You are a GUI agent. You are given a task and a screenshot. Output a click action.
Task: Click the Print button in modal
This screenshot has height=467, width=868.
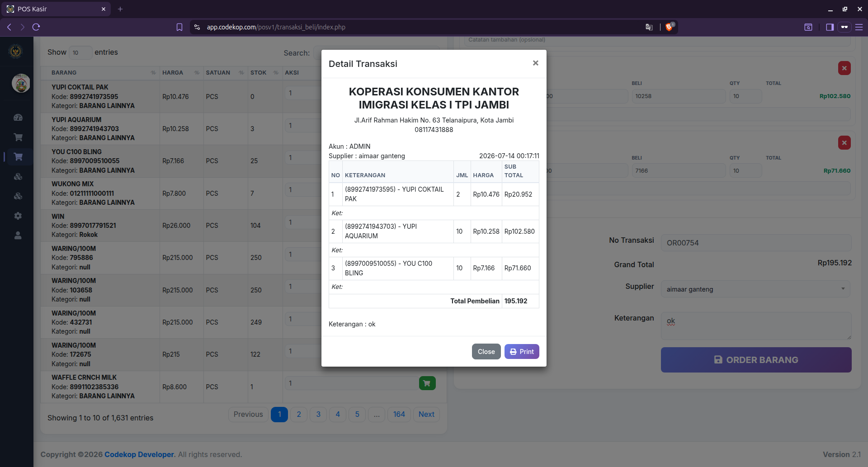pos(522,352)
